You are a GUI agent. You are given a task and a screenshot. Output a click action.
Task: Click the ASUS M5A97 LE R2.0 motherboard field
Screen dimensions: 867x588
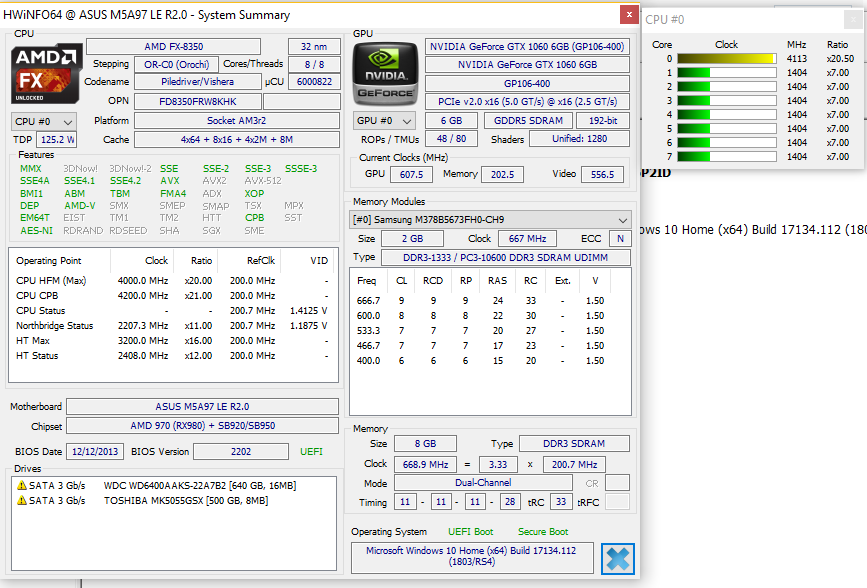pyautogui.click(x=203, y=407)
